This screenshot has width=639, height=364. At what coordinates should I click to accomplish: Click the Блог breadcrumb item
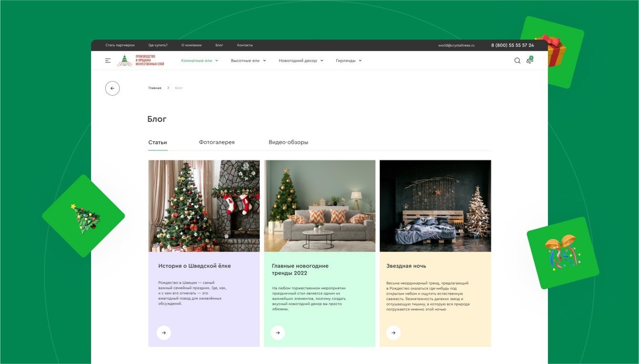click(179, 88)
